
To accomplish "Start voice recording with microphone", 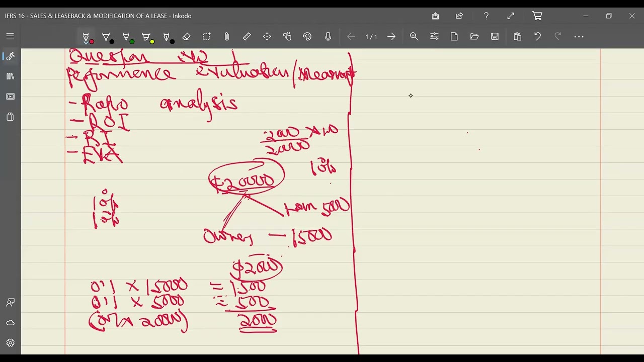I will (x=328, y=37).
